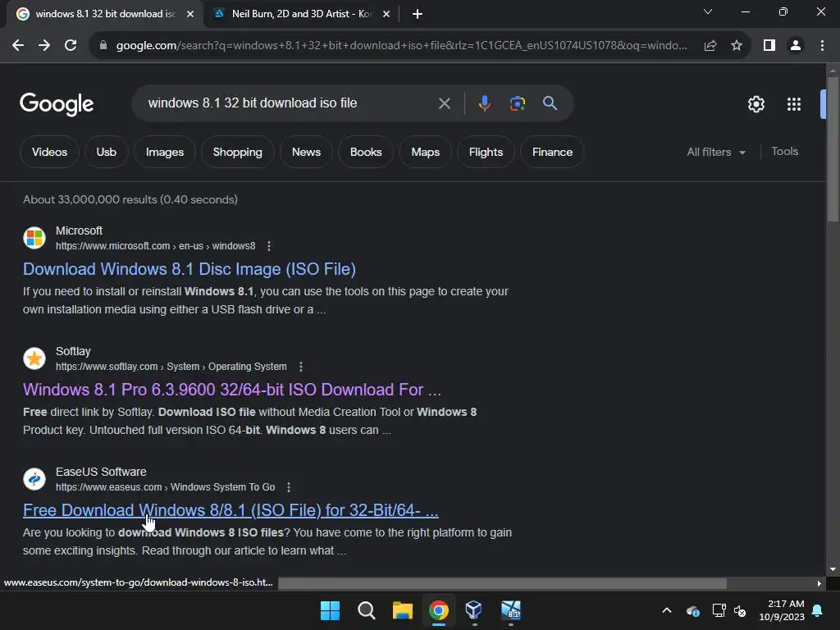Filter results by News
Image resolution: width=840 pixels, height=630 pixels.
point(306,152)
